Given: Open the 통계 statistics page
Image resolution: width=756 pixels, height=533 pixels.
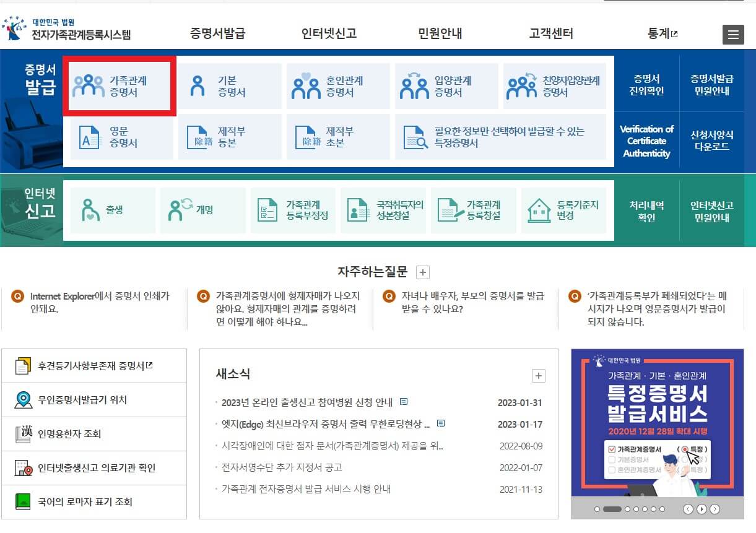Looking at the screenshot, I should tap(661, 35).
